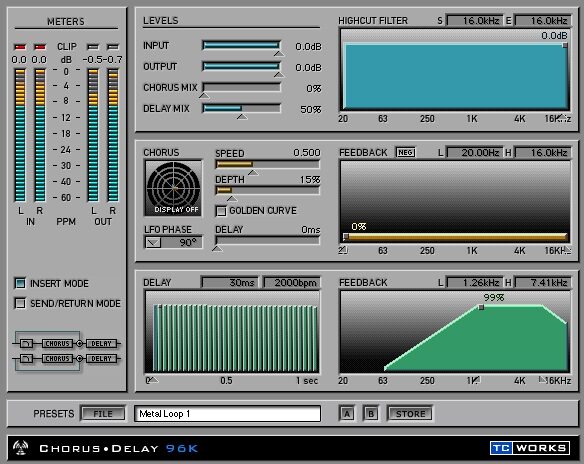Image resolution: width=584 pixels, height=464 pixels.
Task: Click the delay feedback high-frequency marker near 16KHz
Action: pyautogui.click(x=542, y=379)
